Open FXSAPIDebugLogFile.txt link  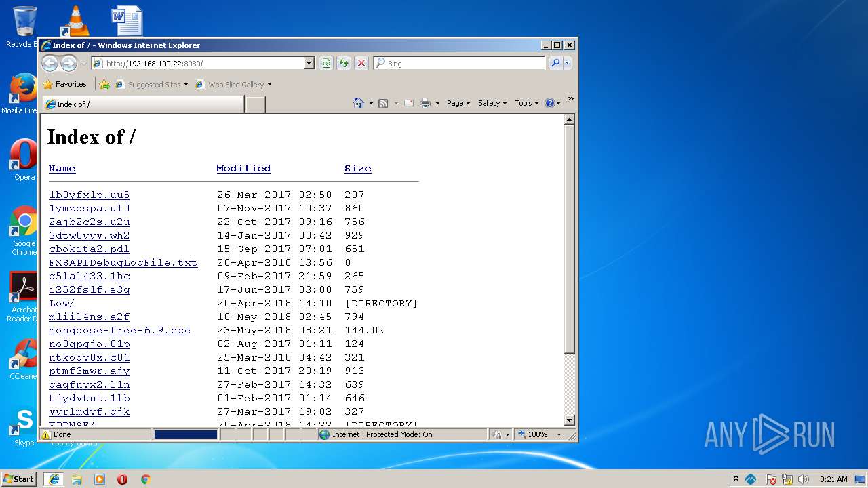pos(123,263)
